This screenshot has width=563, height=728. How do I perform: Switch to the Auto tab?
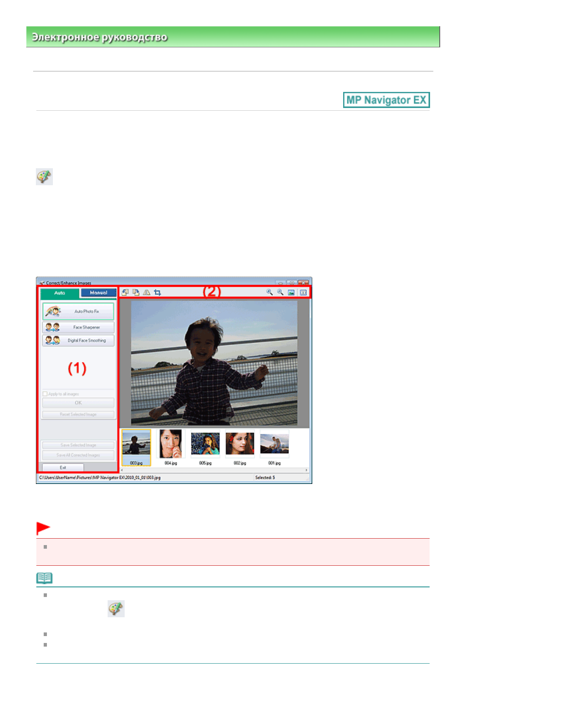(x=60, y=293)
